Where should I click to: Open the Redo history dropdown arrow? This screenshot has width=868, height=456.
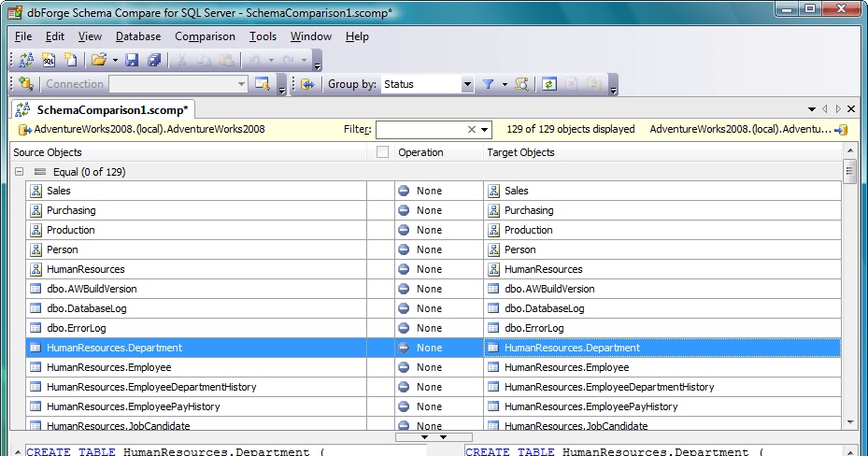coord(304,60)
